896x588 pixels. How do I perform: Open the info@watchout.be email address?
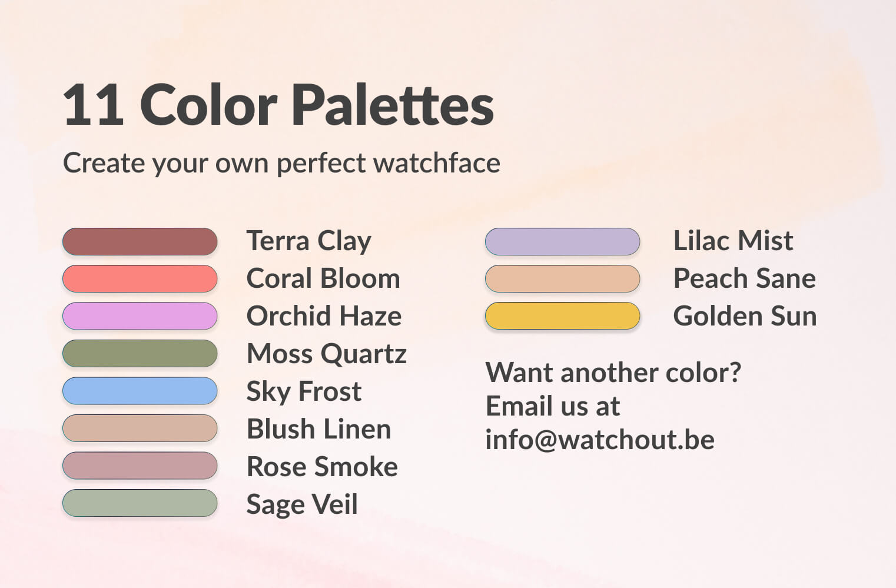click(x=600, y=440)
